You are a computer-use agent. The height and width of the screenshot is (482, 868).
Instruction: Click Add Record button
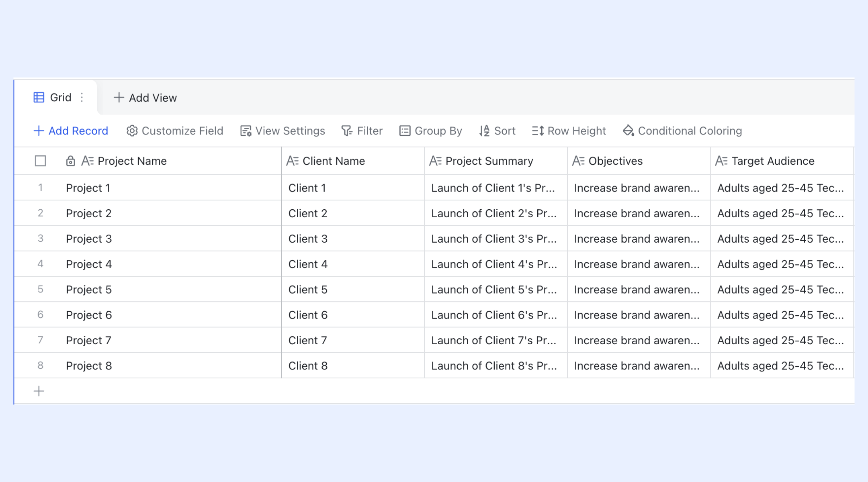point(71,131)
